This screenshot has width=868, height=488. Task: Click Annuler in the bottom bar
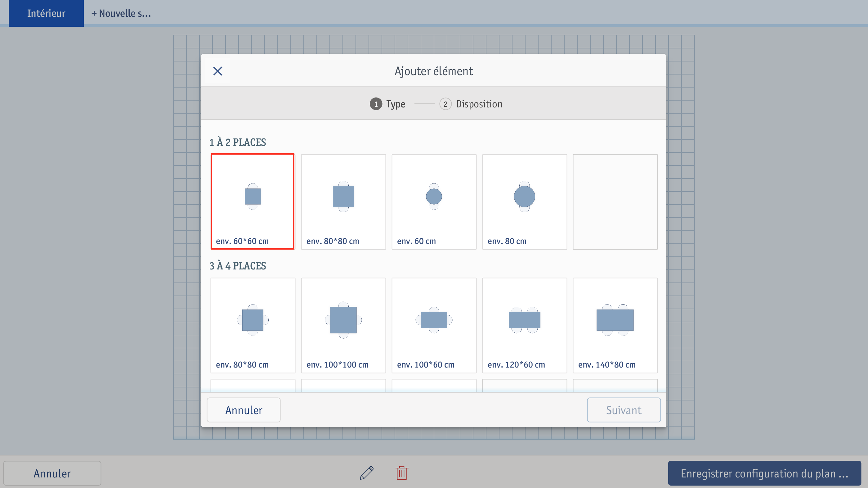pyautogui.click(x=52, y=473)
